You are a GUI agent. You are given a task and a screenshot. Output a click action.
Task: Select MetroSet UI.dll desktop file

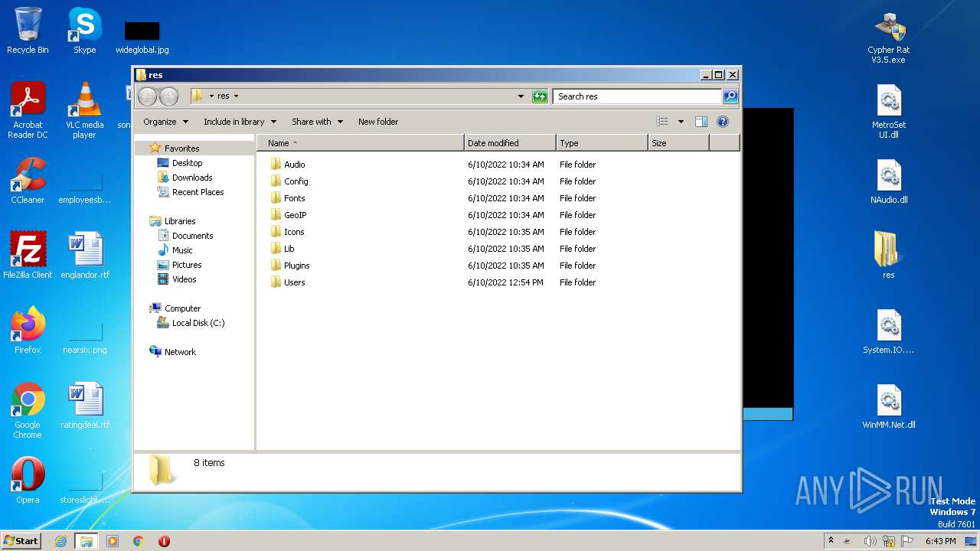(888, 112)
